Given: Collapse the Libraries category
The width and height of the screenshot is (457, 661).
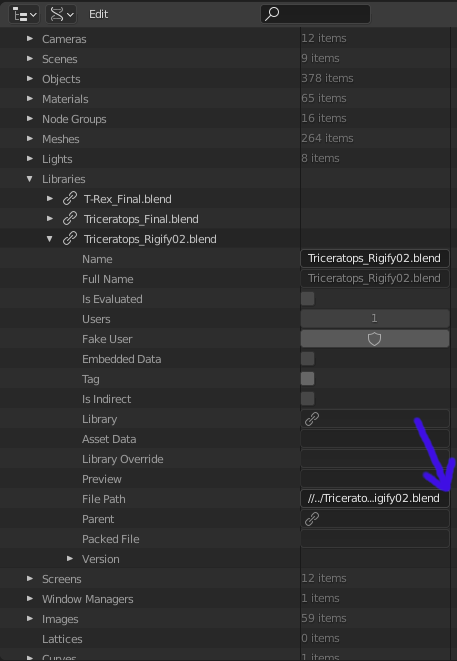Looking at the screenshot, I should coord(30,179).
